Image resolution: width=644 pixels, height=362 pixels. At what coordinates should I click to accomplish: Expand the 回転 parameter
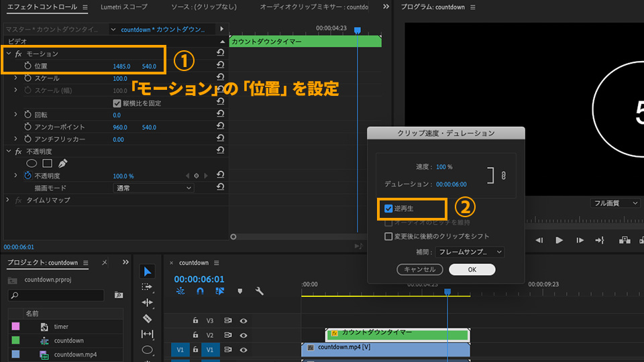pos(15,114)
